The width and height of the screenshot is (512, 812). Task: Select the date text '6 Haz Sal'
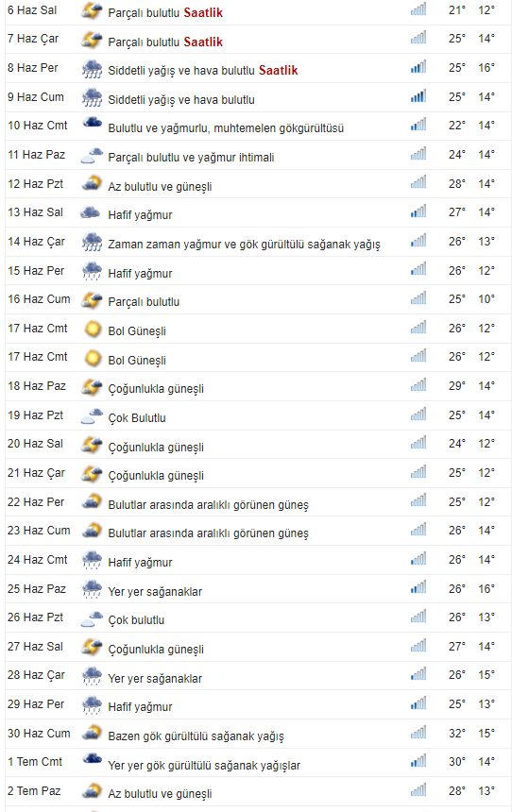pos(32,10)
